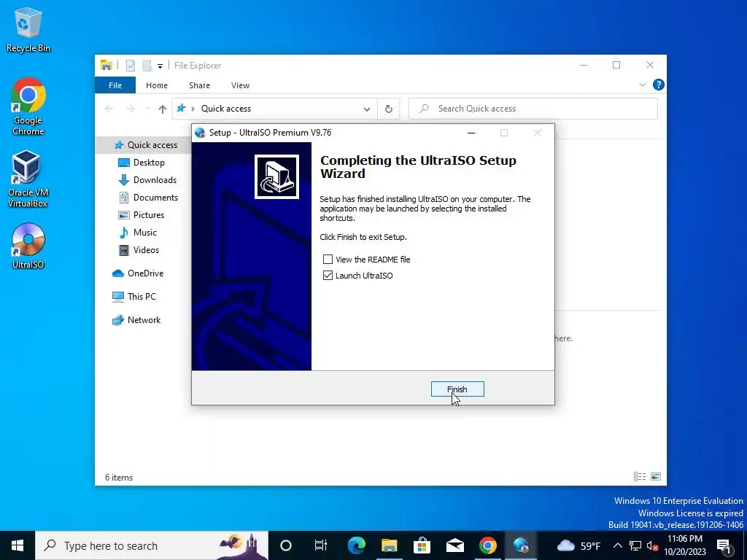The height and width of the screenshot is (560, 747).
Task: Launch Microsoft Edge from the taskbar
Action: (356, 545)
